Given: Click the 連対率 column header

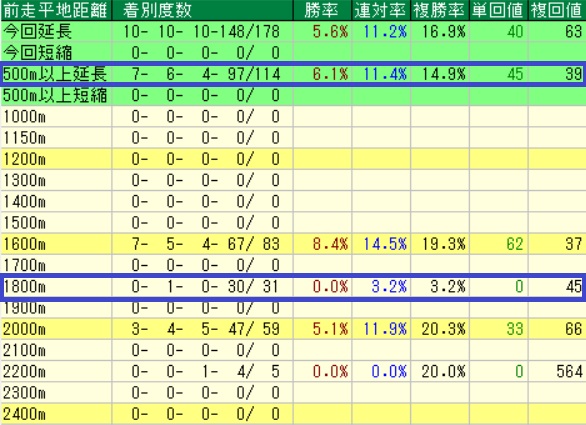Looking at the screenshot, I should coord(380,10).
